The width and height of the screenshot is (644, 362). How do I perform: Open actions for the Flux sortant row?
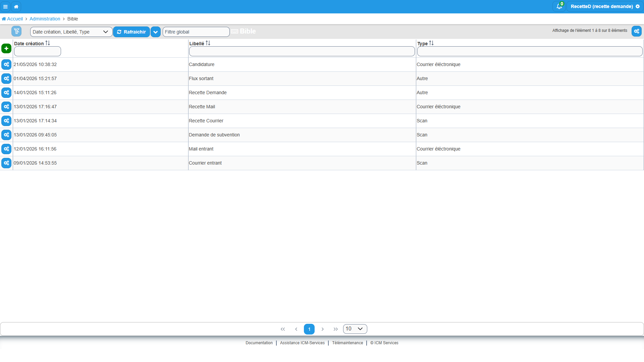coord(6,78)
